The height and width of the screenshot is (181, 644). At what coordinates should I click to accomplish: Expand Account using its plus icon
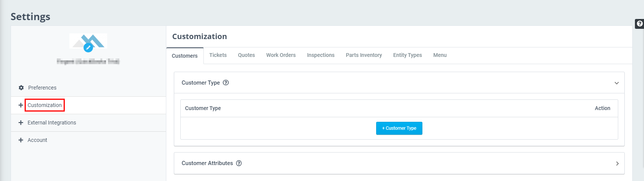[21, 140]
